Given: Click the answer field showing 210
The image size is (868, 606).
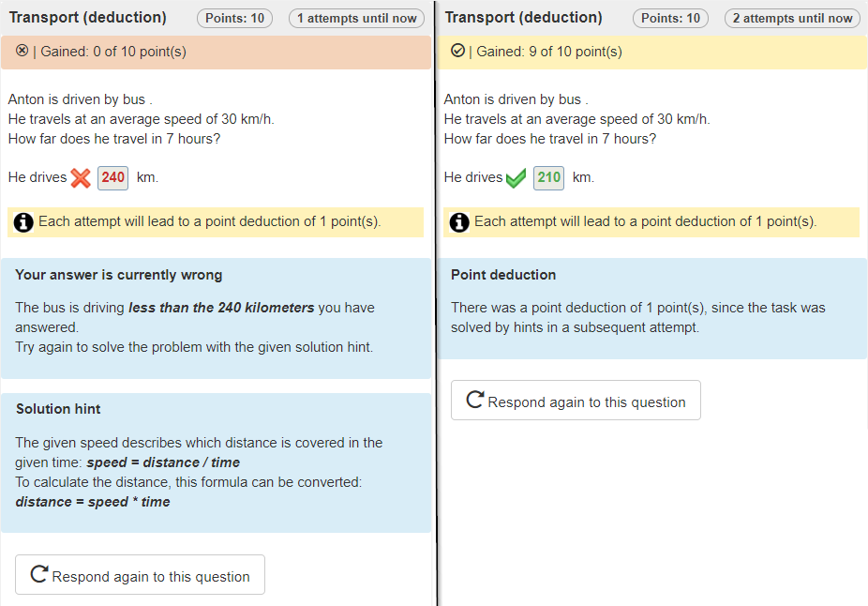Looking at the screenshot, I should coord(548,177).
